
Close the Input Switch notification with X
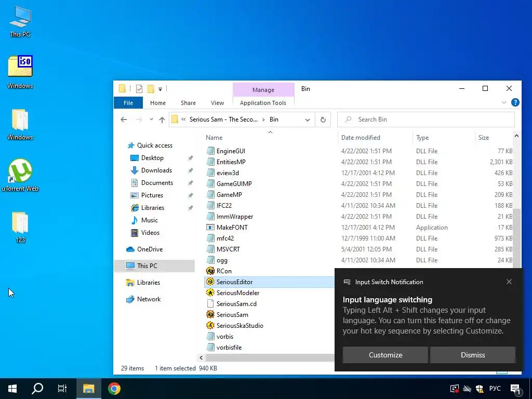tap(509, 282)
